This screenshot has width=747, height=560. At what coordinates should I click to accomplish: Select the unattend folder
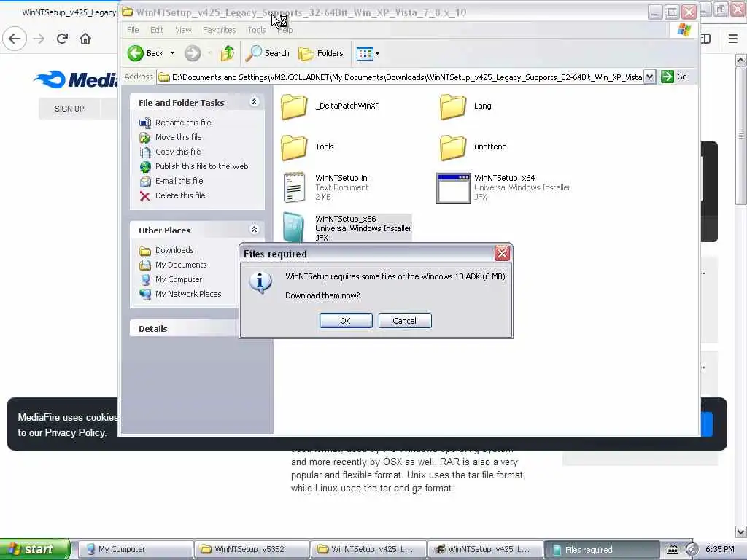453,147
